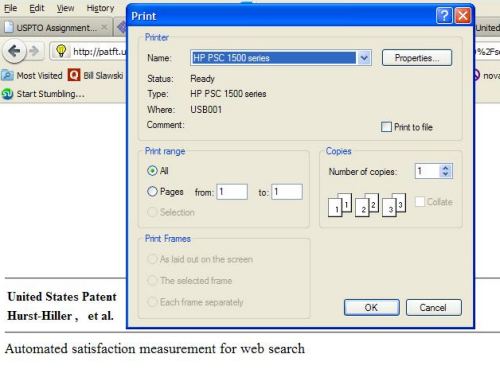Select the All print range radio button
Image resolution: width=500 pixels, height=381 pixels.
coord(152,171)
